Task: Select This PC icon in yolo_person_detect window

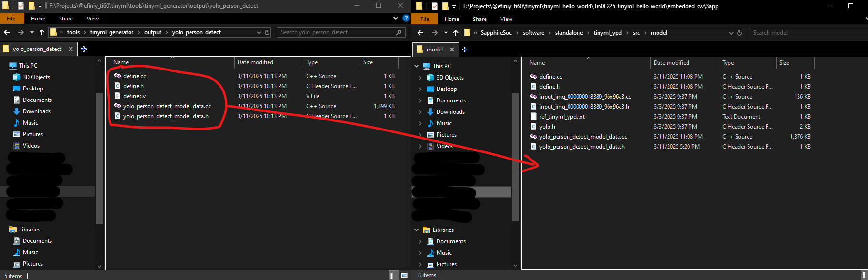Action: tap(13, 66)
